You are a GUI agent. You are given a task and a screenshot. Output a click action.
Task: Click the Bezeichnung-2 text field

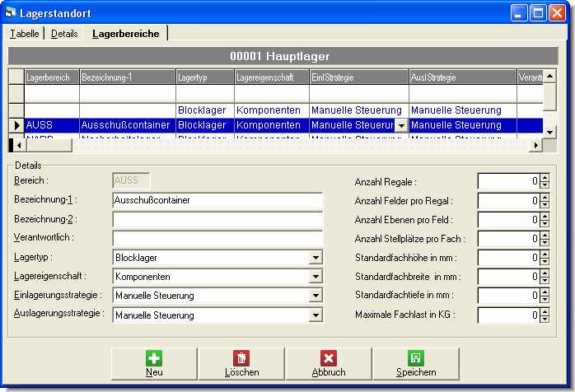pyautogui.click(x=217, y=220)
